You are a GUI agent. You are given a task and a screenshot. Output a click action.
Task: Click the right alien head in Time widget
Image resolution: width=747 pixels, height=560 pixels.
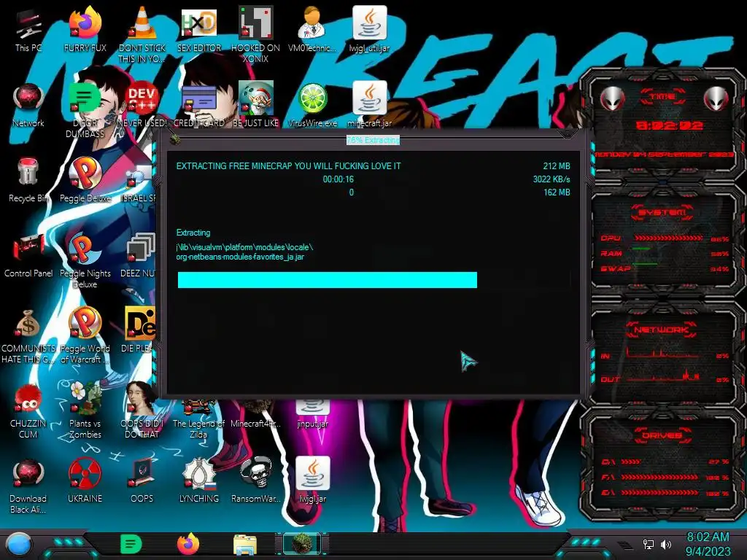tap(716, 98)
